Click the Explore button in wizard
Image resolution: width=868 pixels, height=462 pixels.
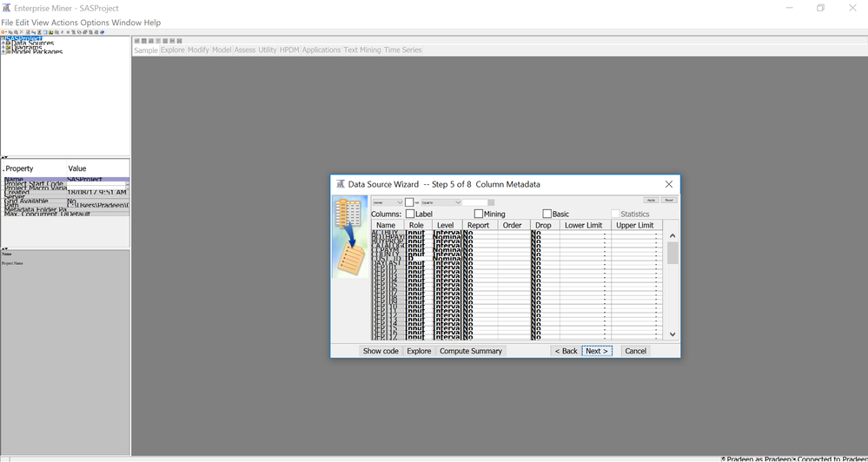pos(419,351)
